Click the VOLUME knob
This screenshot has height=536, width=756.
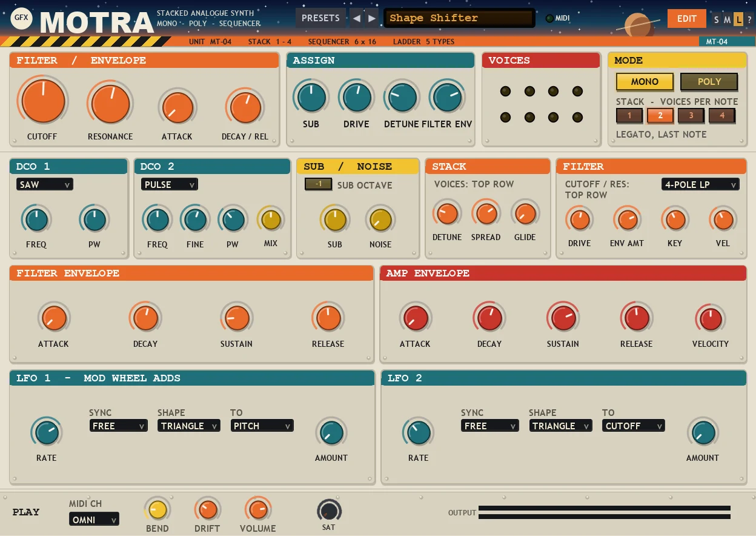click(x=258, y=509)
